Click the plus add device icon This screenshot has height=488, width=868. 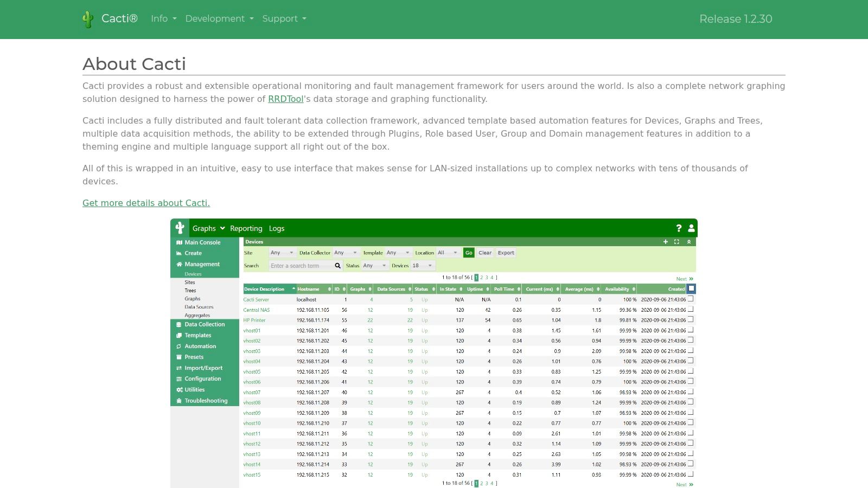tap(666, 242)
